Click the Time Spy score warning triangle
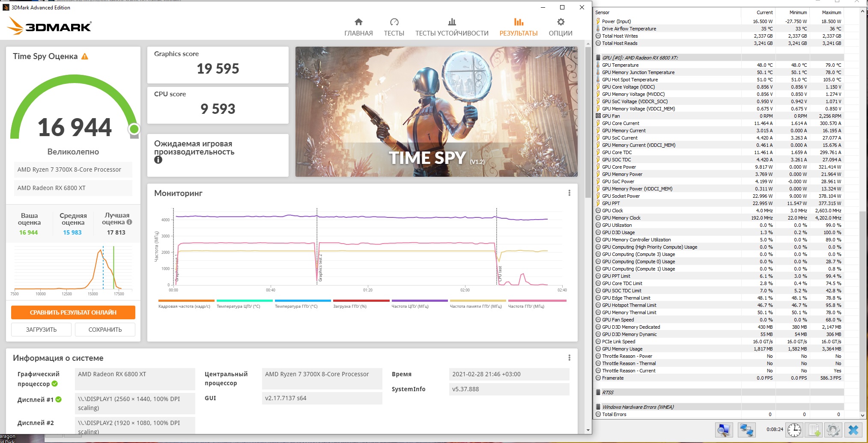The image size is (868, 443). pos(85,56)
